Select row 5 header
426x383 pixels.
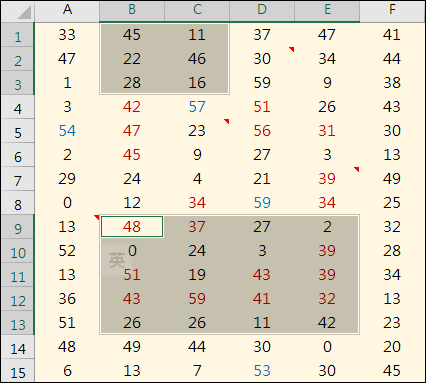point(18,131)
